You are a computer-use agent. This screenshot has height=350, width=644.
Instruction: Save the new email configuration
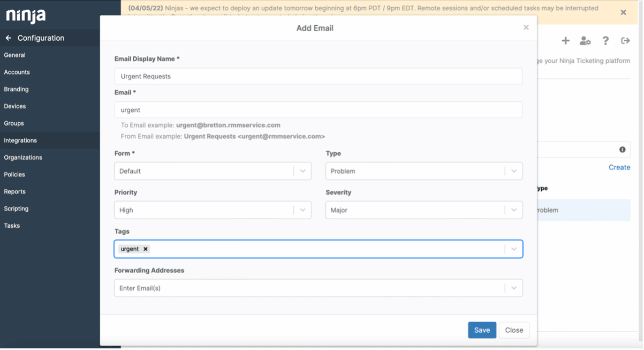tap(481, 330)
